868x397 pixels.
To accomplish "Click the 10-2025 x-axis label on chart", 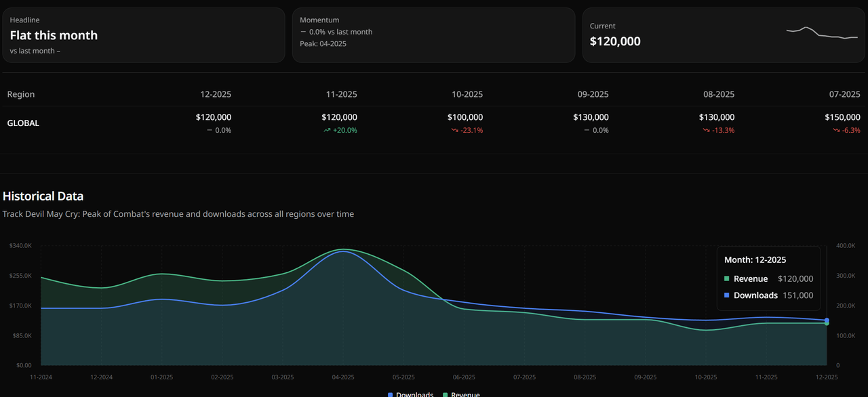I will (706, 377).
